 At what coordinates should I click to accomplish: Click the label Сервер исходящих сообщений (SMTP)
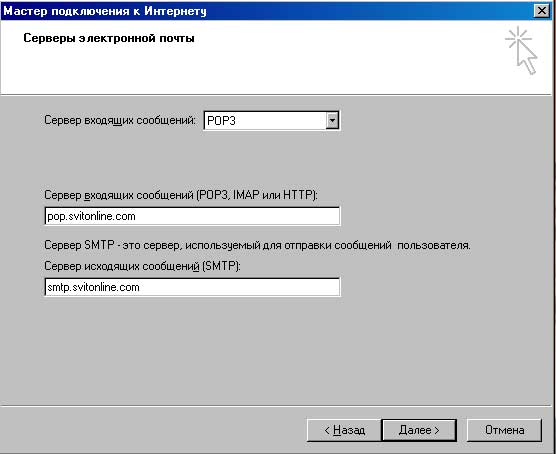142,266
